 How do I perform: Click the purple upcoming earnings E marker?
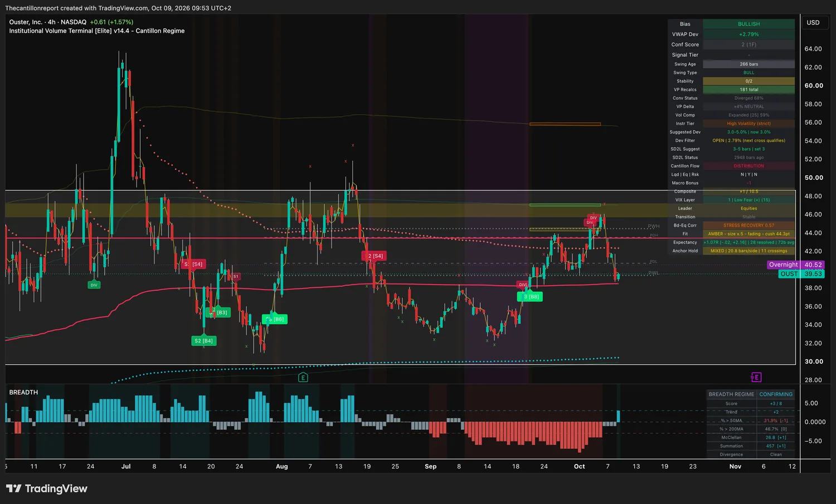coord(756,378)
